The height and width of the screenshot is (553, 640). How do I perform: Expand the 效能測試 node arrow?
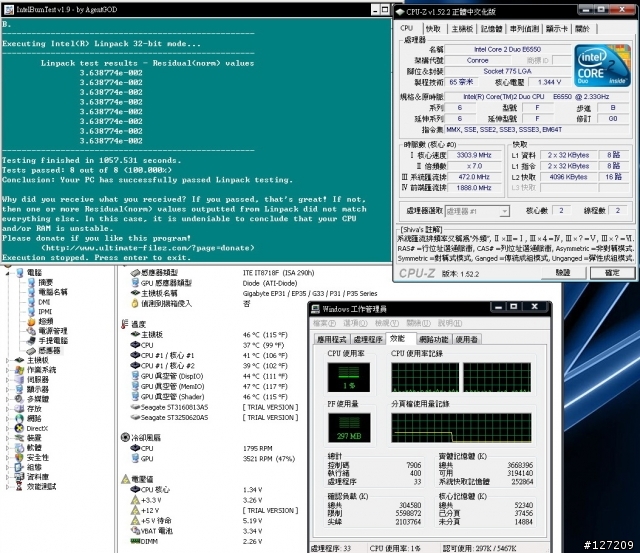7,487
